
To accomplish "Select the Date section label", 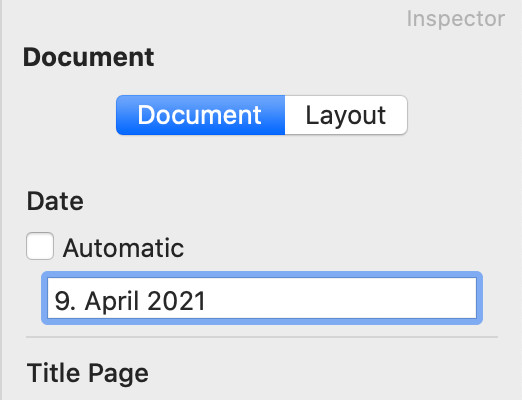I will pyautogui.click(x=55, y=201).
